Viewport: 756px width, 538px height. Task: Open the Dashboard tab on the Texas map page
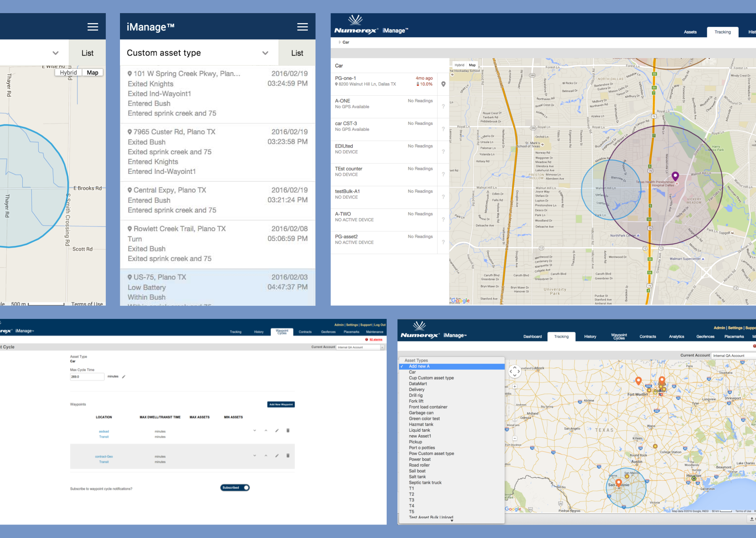[x=533, y=337]
